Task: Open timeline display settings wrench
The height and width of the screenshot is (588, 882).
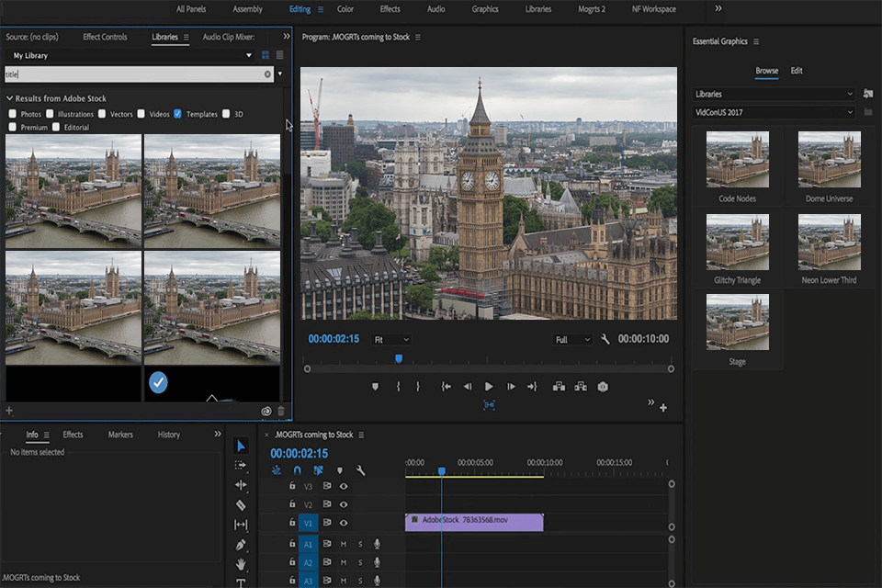Action: point(360,470)
